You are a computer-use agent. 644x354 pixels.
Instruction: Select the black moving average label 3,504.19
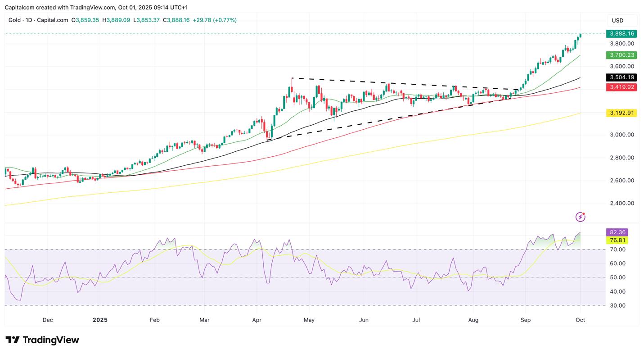coord(621,77)
